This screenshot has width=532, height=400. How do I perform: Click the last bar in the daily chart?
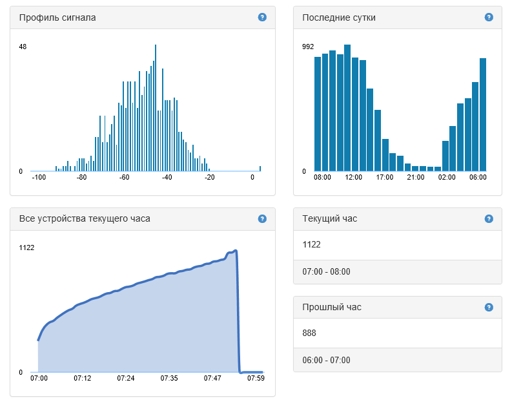click(482, 114)
